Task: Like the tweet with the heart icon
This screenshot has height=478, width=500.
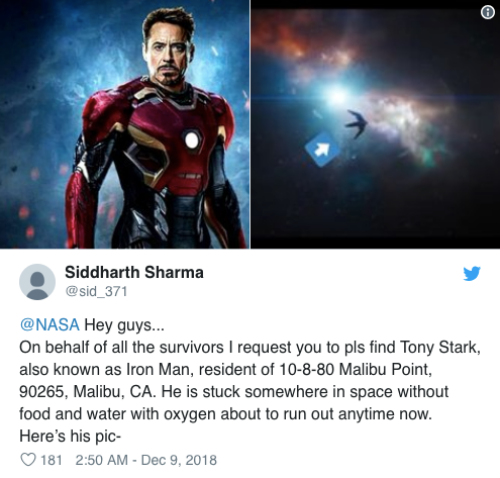Action: (x=28, y=460)
